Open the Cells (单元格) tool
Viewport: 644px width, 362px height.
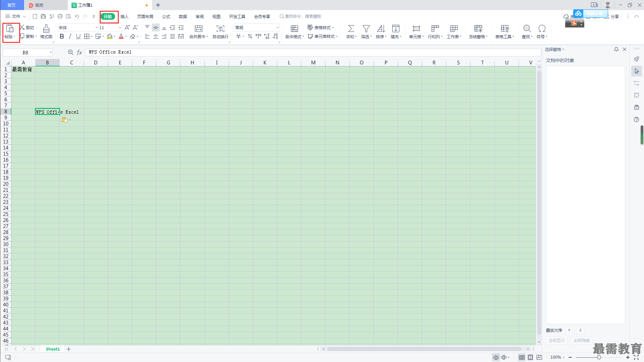coord(416,32)
